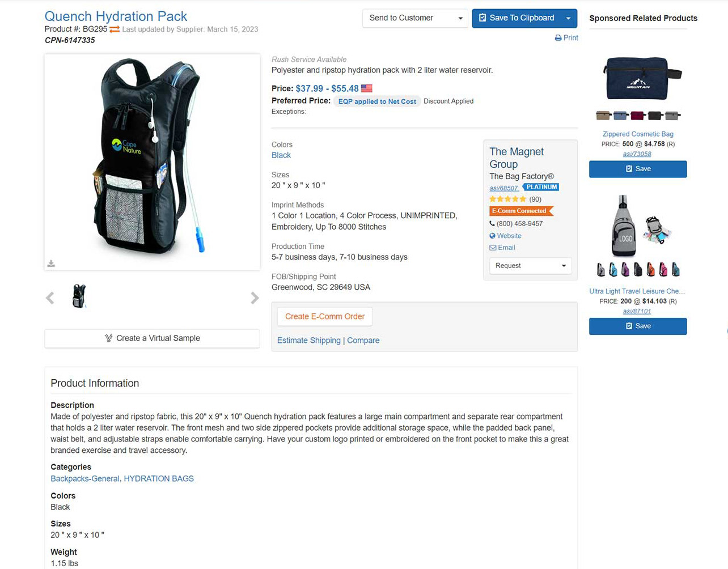Open the HYDRATION BAGS category link

pyautogui.click(x=159, y=479)
